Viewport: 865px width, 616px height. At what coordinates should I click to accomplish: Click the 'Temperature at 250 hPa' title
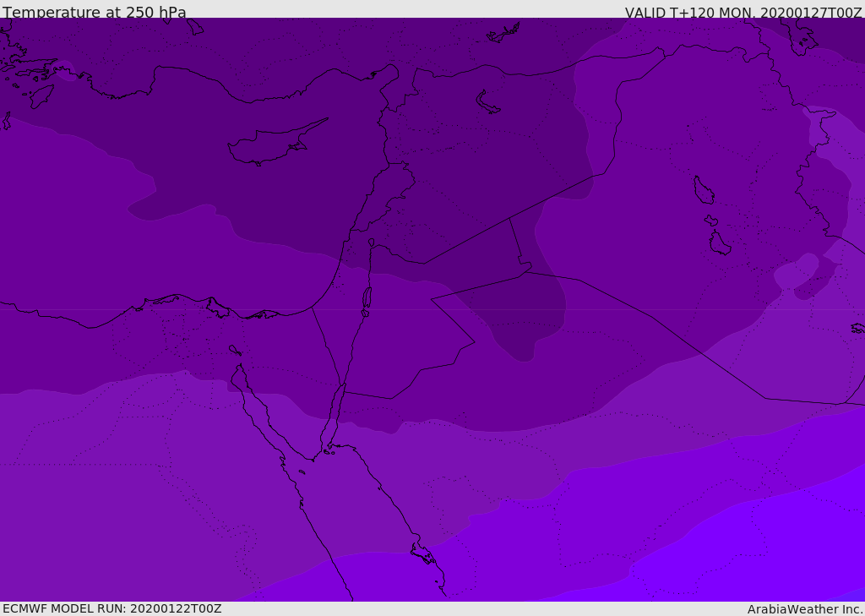point(95,12)
